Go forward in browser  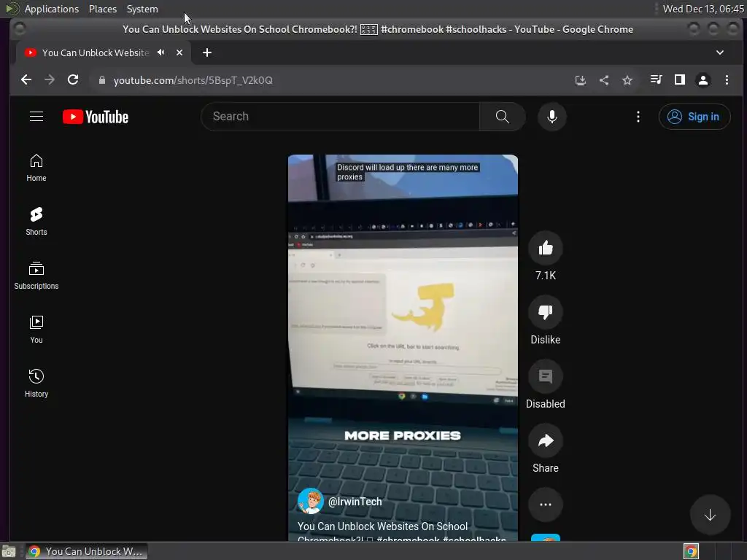point(50,80)
